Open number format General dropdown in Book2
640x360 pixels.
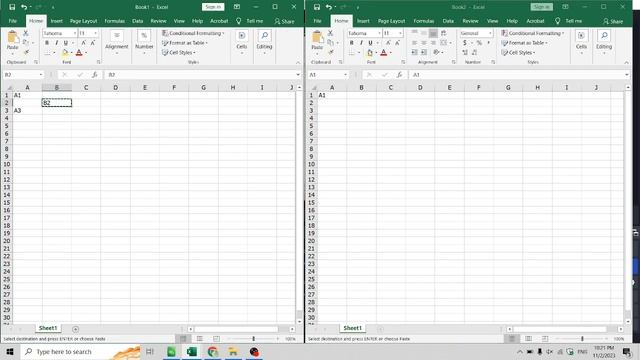[490, 33]
